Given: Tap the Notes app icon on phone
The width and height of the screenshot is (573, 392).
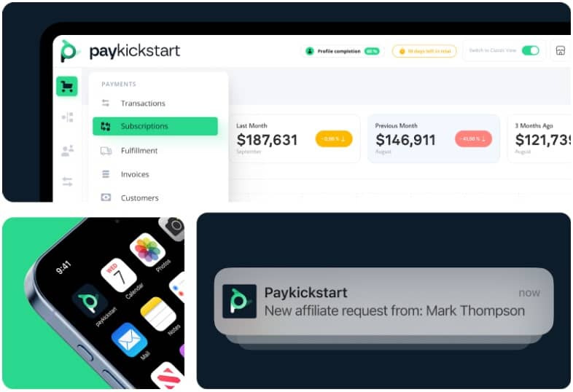Looking at the screenshot, I should pyautogui.click(x=158, y=314).
